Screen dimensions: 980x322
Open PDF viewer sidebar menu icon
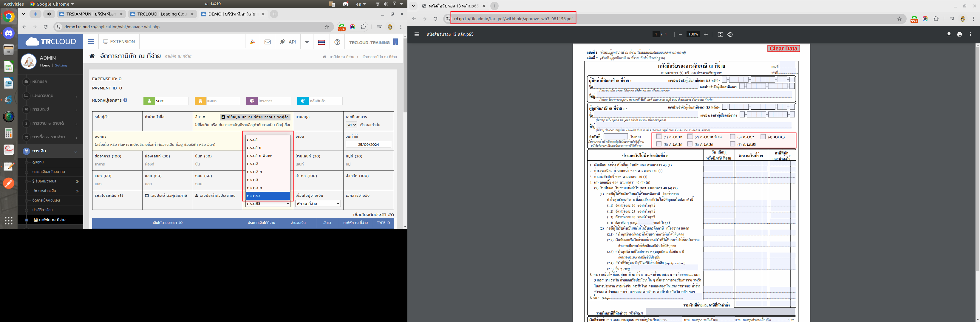[417, 34]
